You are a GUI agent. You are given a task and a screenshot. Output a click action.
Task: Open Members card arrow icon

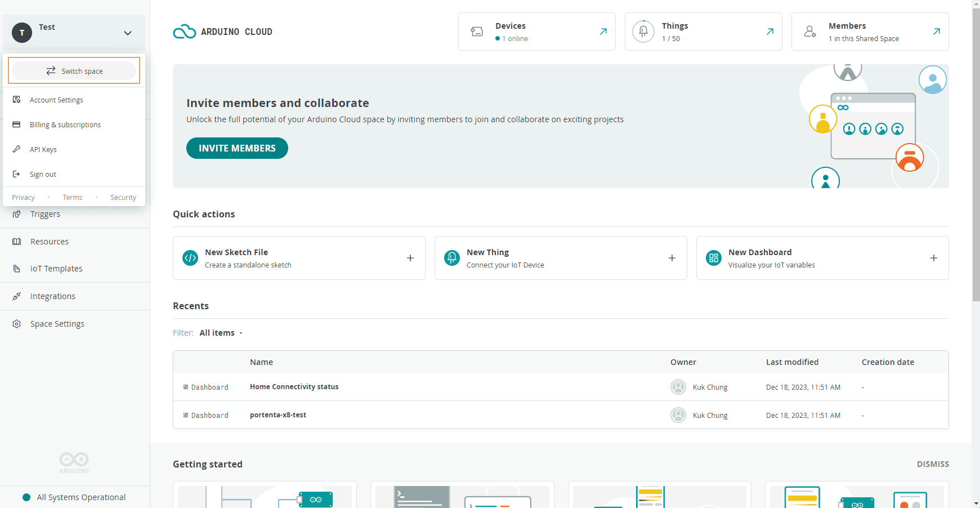click(x=936, y=32)
